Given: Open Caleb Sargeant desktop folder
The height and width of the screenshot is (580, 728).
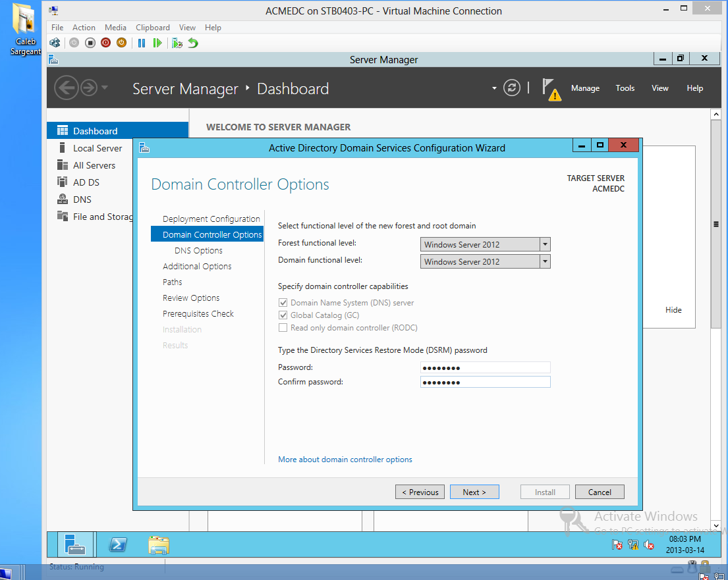Looking at the screenshot, I should pos(24,30).
